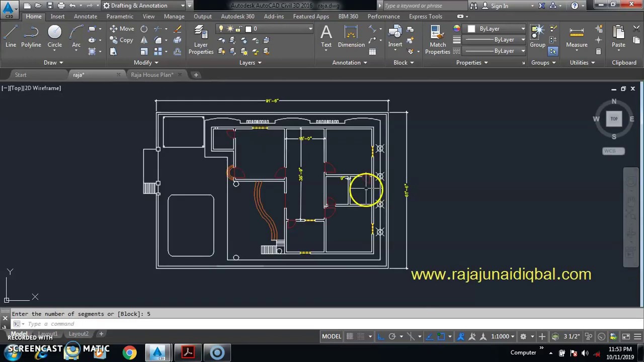Click the Undo arrow
This screenshot has width=644, height=362.
(72, 6)
